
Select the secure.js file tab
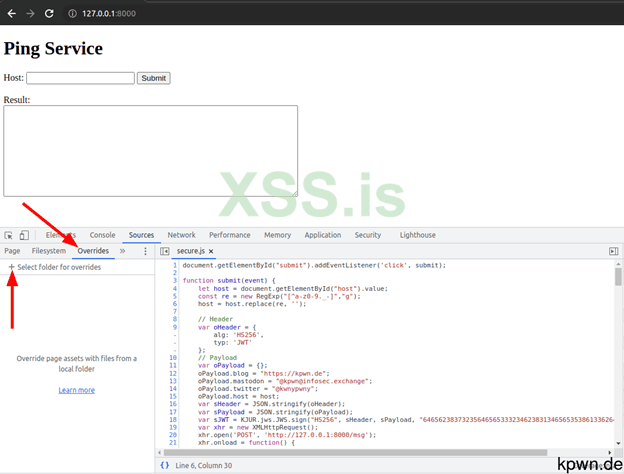point(191,251)
